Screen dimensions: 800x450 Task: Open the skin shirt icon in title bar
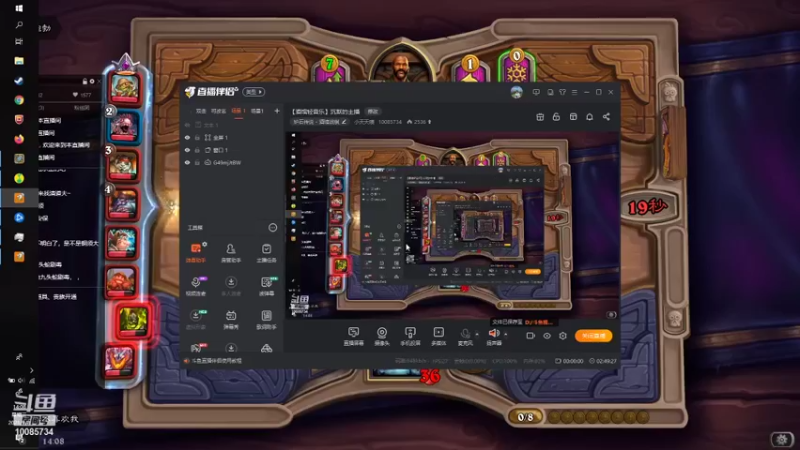(x=562, y=92)
